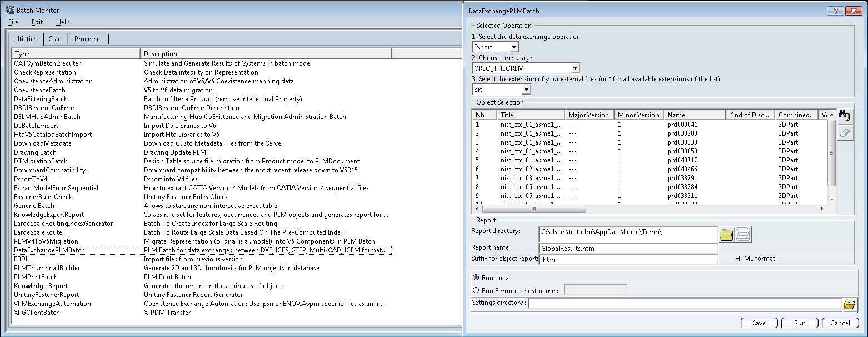Select the Generic Batch utility row

202,206
